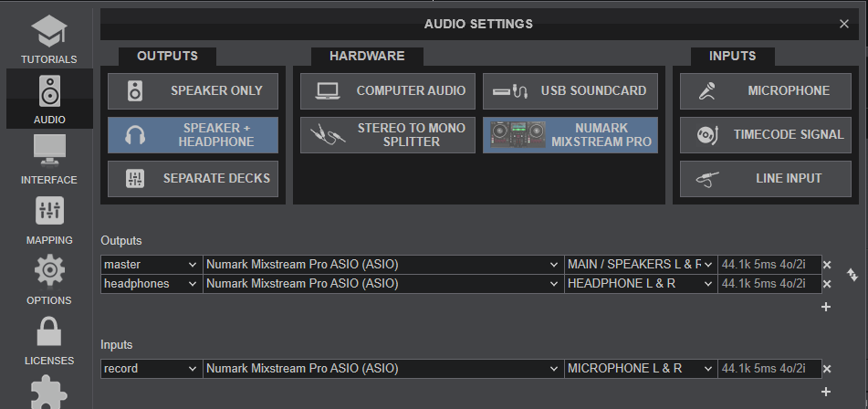The width and height of the screenshot is (868, 409).
Task: Select the Numark Mixstream Pro hardware
Action: coord(570,135)
